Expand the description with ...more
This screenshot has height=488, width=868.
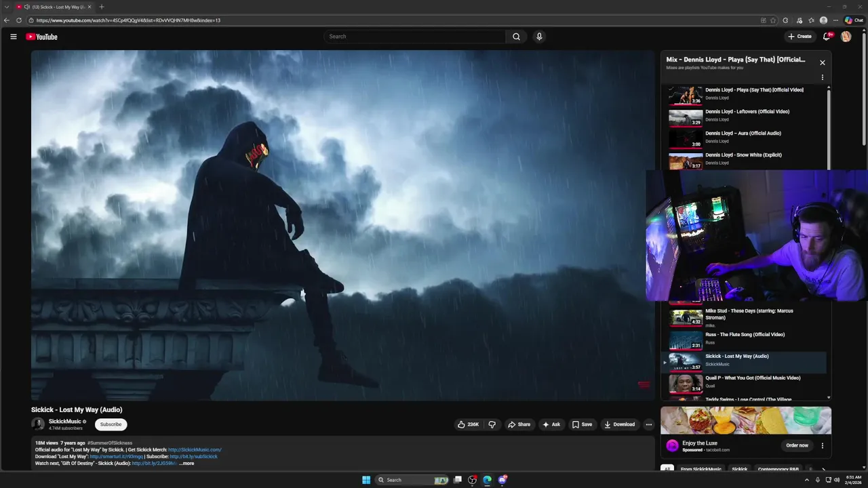(186, 464)
